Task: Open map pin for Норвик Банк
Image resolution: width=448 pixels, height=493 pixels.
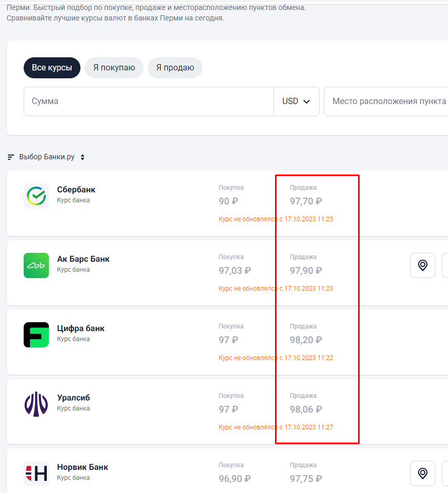Action: pyautogui.click(x=423, y=474)
